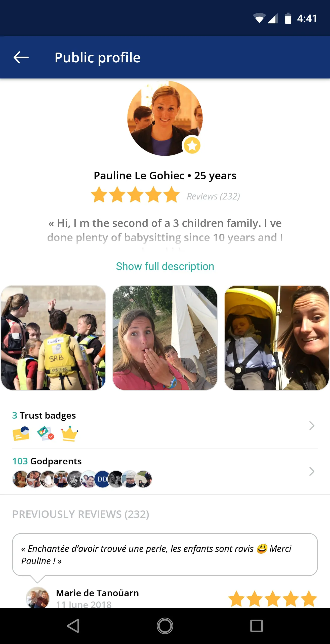Tap the verified document trust badge
The width and height of the screenshot is (330, 644).
(45, 433)
